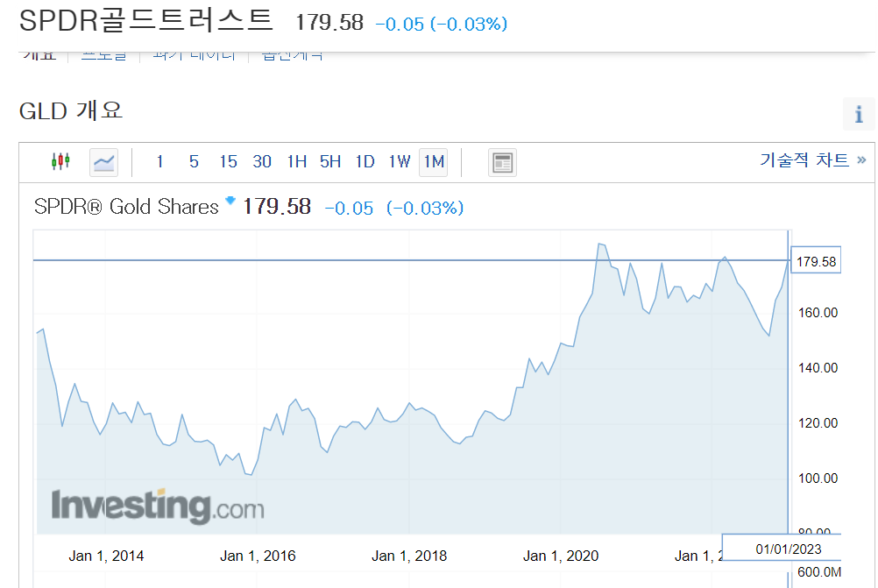Click the Jan 1, 2018 axis label
Viewport: 878px width, 588px height.
coord(409,556)
